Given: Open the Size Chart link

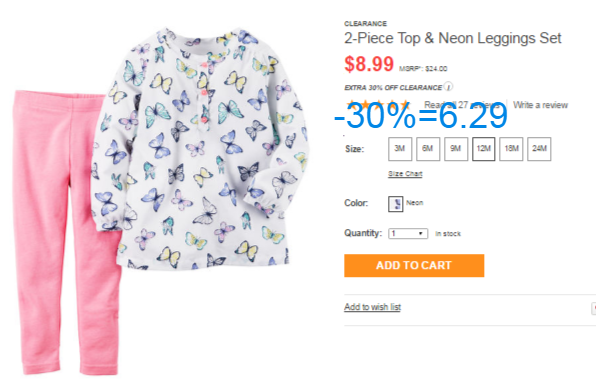Looking at the screenshot, I should [x=405, y=174].
